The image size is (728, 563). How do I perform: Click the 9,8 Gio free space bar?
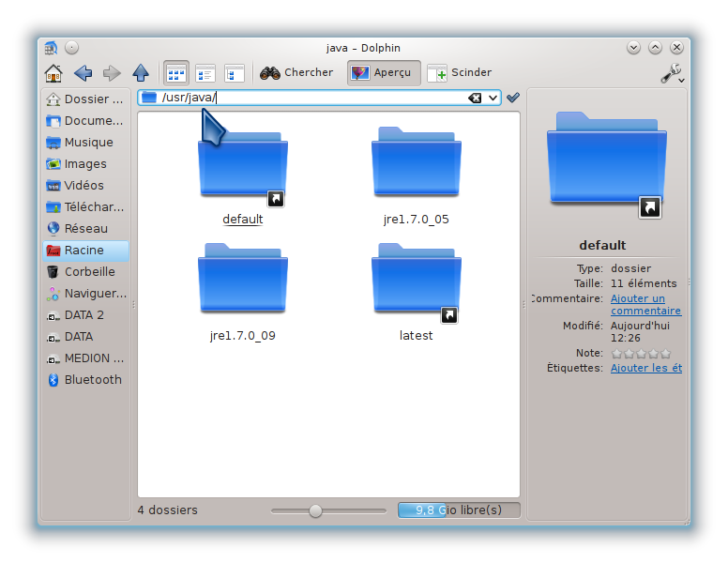[x=459, y=510]
